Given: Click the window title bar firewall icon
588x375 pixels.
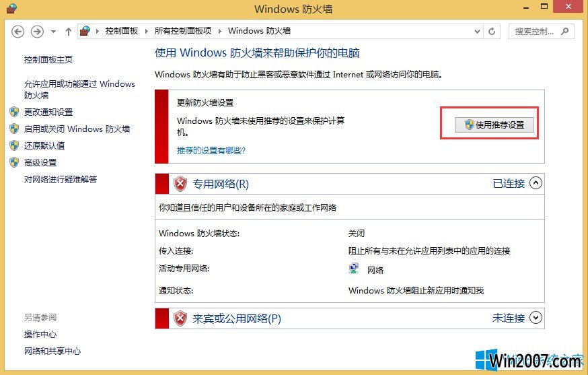Looking at the screenshot, I should pyautogui.click(x=12, y=8).
